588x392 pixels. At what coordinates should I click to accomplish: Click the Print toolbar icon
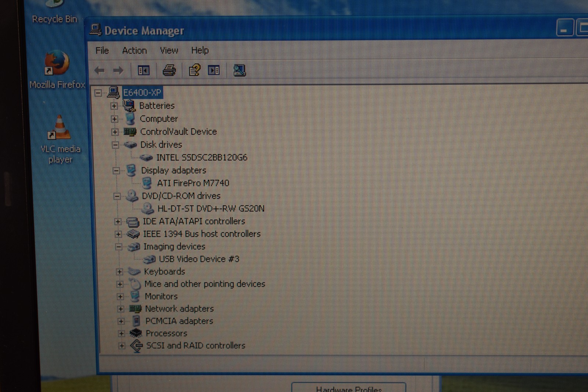tap(169, 70)
